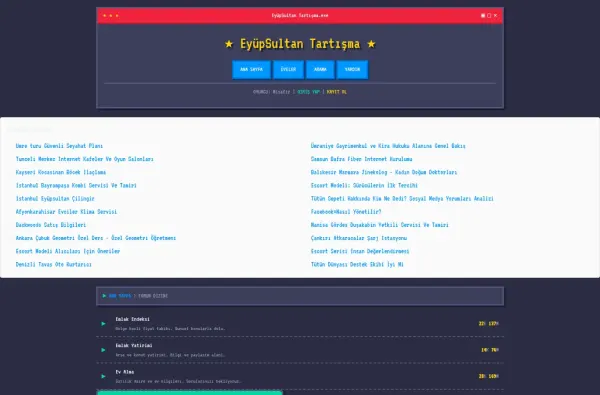Select the YARDIM navigation button
This screenshot has width=600, height=395.
coord(352,70)
